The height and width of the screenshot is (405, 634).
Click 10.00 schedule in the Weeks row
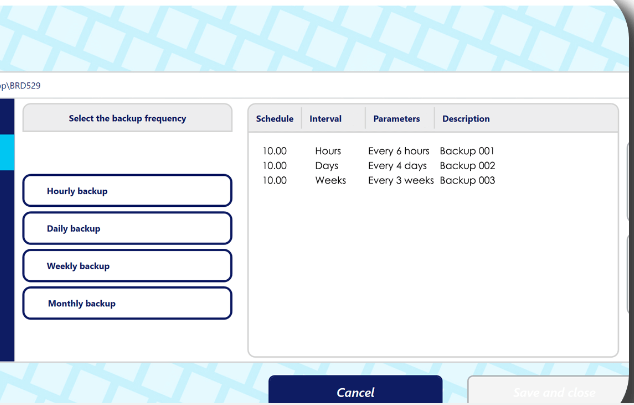click(275, 180)
